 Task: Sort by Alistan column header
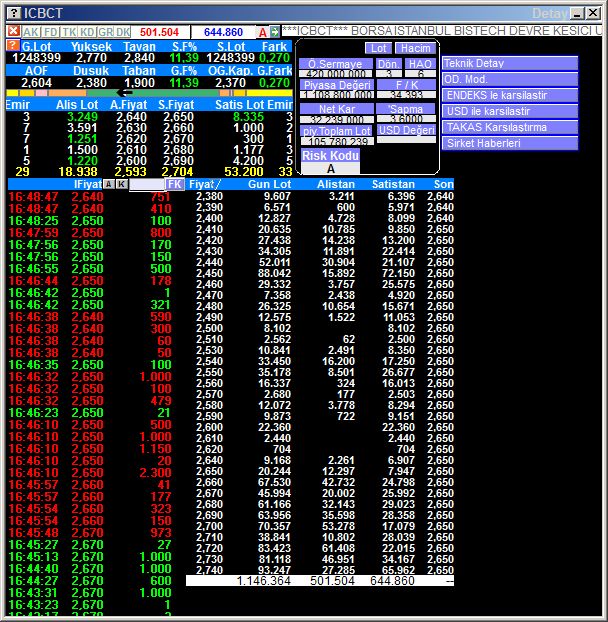click(336, 184)
